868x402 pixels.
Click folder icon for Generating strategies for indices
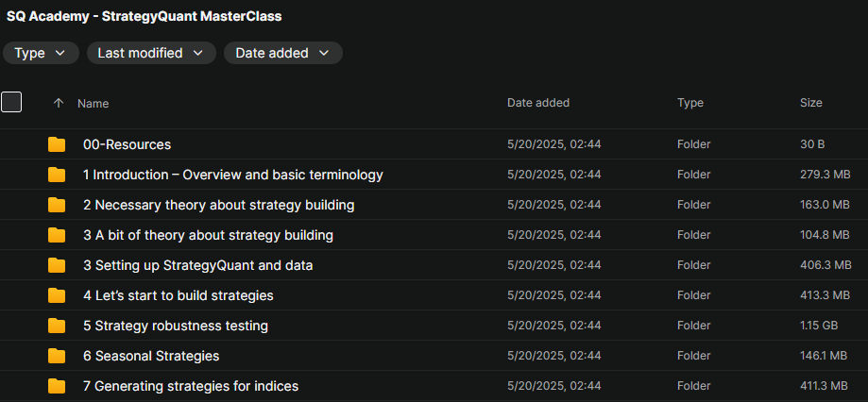(x=58, y=386)
